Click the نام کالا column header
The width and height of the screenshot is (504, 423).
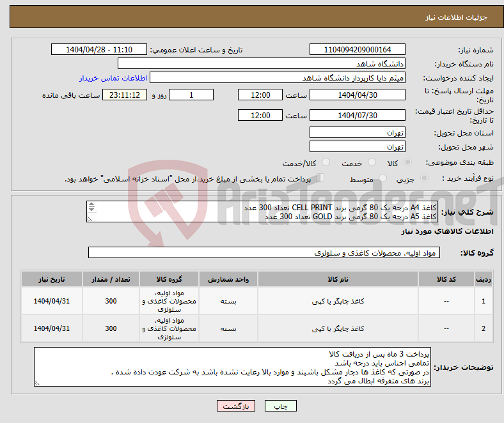338,279
